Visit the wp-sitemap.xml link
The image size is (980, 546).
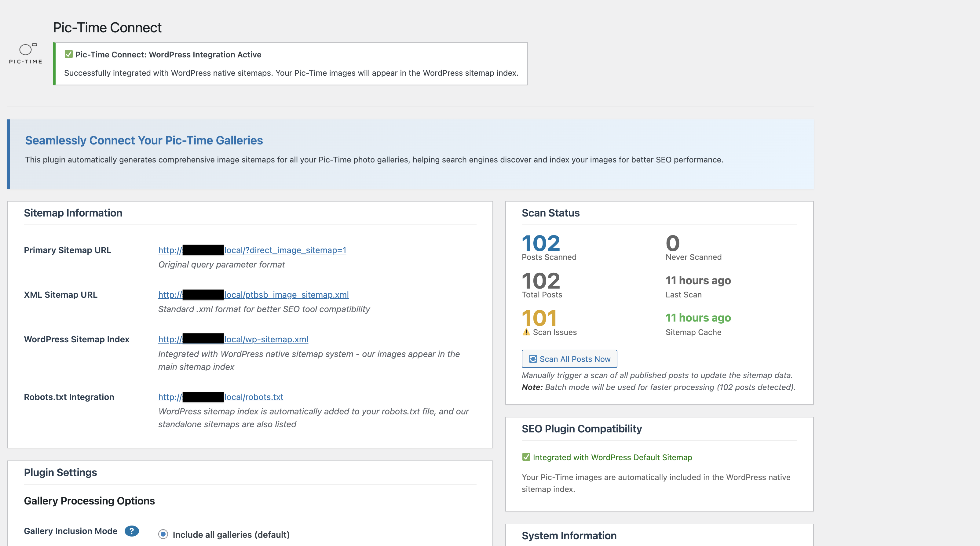233,340
